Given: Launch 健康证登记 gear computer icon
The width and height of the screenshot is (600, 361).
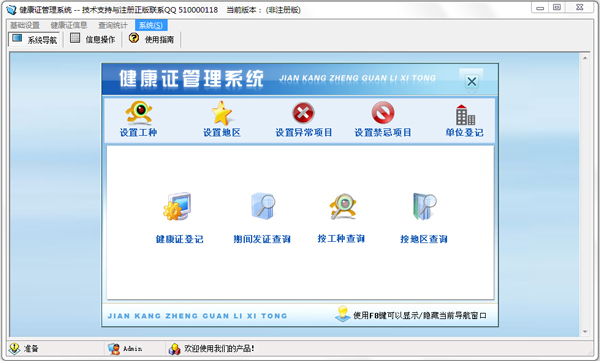Looking at the screenshot, I should pos(178,207).
